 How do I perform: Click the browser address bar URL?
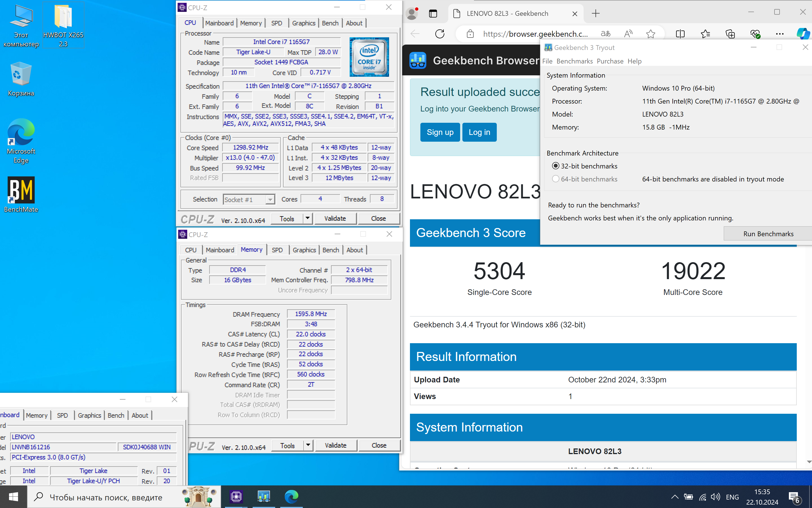(535, 34)
